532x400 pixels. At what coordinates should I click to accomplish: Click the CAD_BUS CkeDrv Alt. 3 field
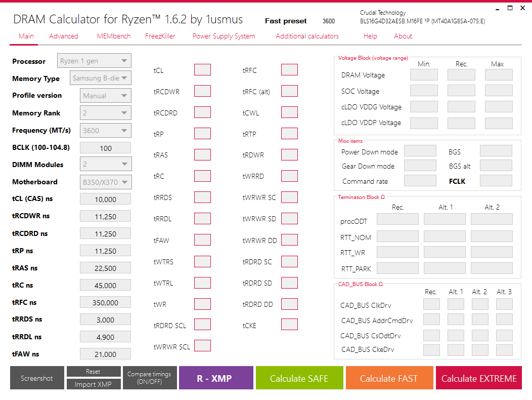click(x=504, y=350)
